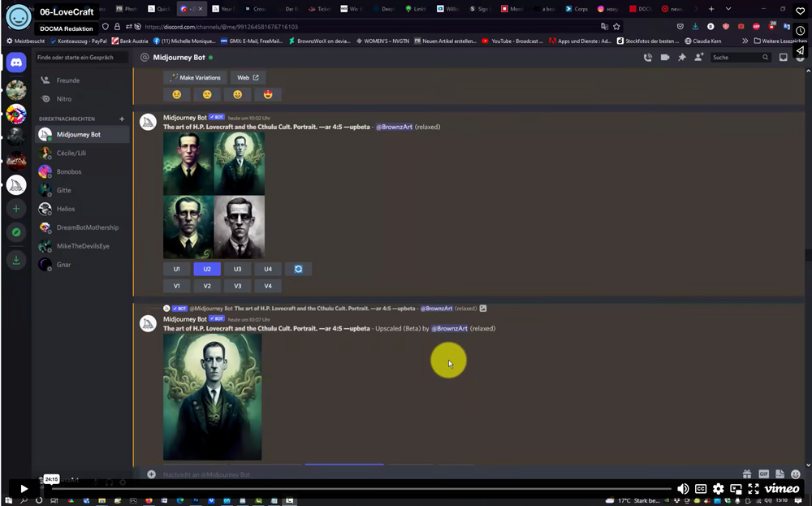Open the gift icon in message bar

click(x=747, y=474)
